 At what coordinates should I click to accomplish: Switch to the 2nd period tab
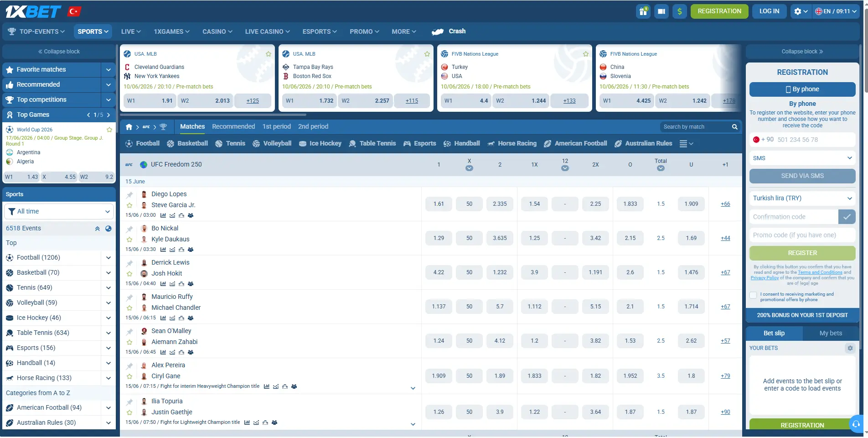point(313,127)
